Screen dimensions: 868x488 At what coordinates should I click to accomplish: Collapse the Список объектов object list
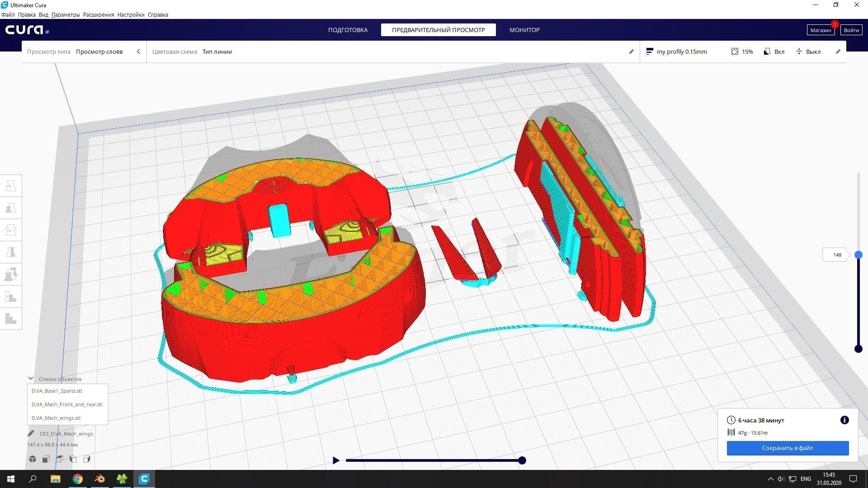pyautogui.click(x=31, y=379)
